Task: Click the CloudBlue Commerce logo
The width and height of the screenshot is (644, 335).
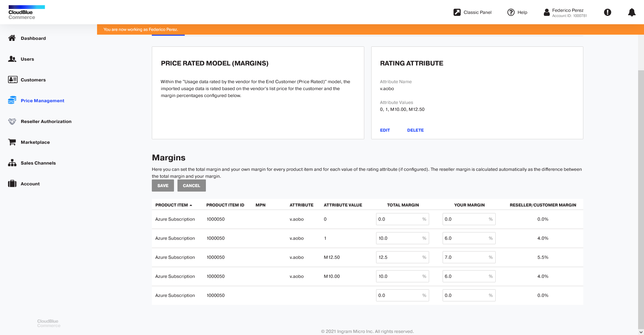Action: coord(27,12)
